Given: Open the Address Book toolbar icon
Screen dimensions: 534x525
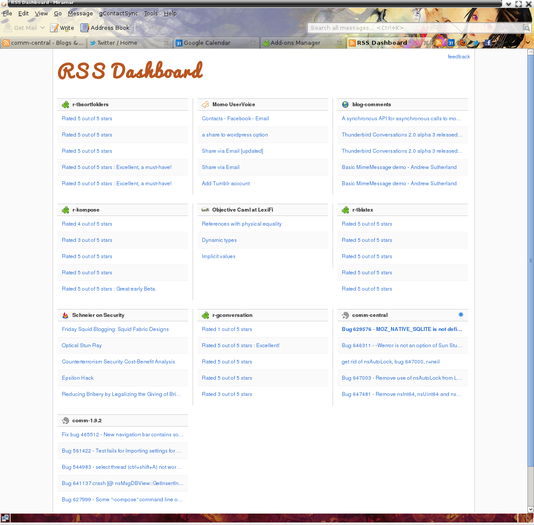Looking at the screenshot, I should click(x=84, y=28).
